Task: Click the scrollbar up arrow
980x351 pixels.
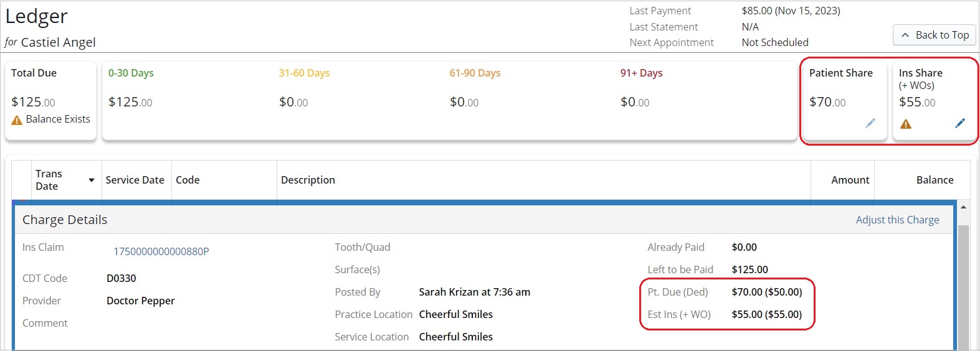Action: (x=963, y=207)
